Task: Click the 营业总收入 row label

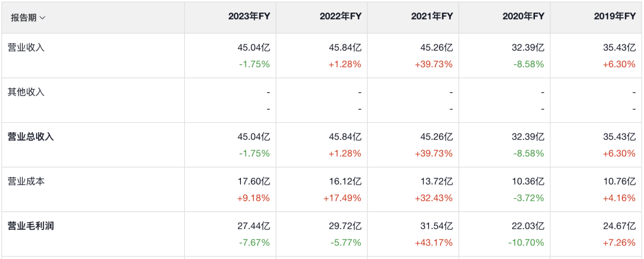Action: [30, 137]
